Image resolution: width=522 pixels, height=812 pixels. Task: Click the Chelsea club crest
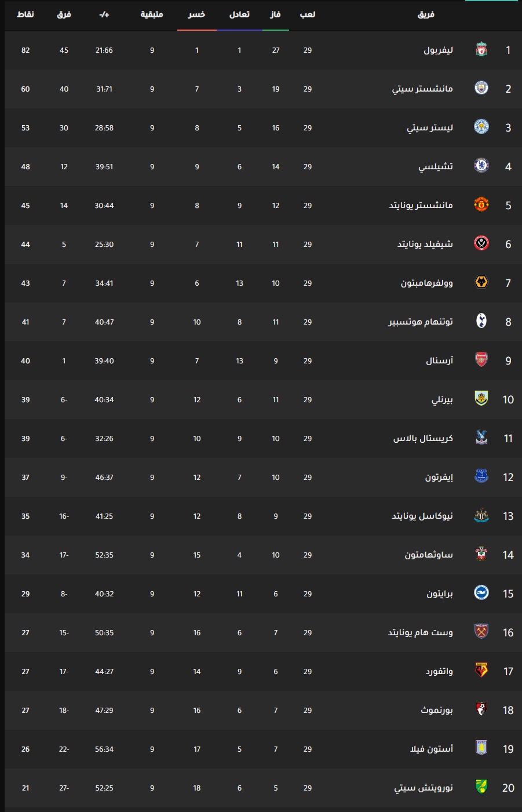[481, 166]
